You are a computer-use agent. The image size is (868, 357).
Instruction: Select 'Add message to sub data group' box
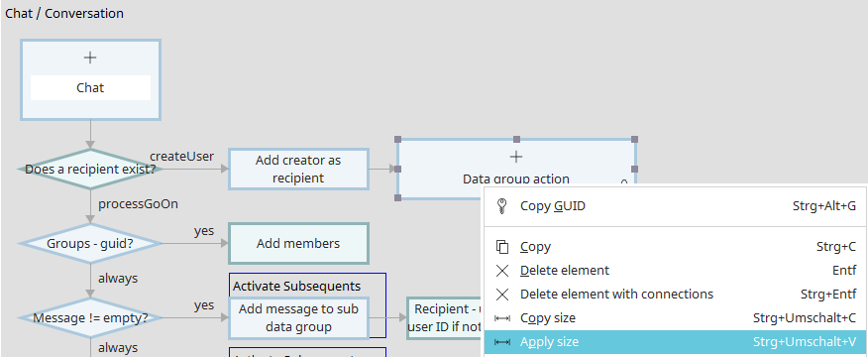298,317
